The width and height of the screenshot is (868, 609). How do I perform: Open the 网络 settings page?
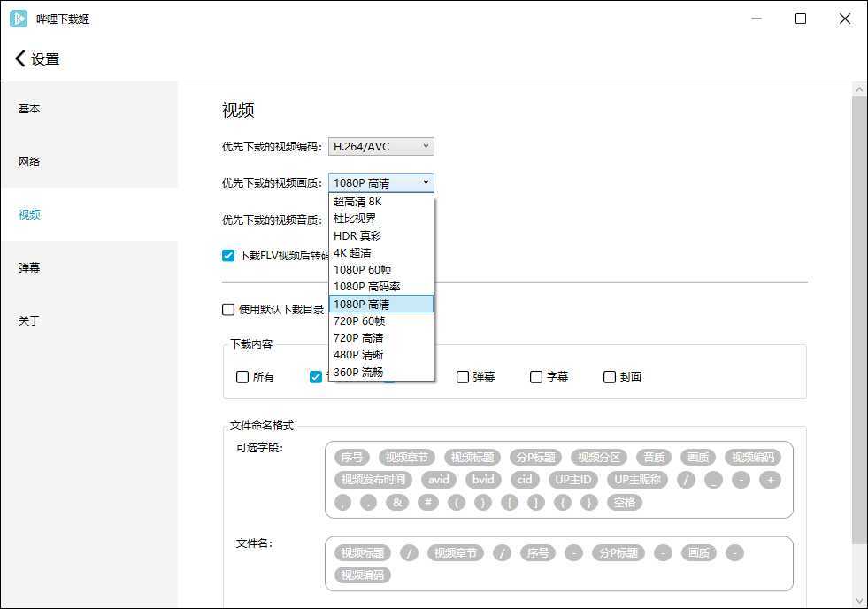pos(29,161)
